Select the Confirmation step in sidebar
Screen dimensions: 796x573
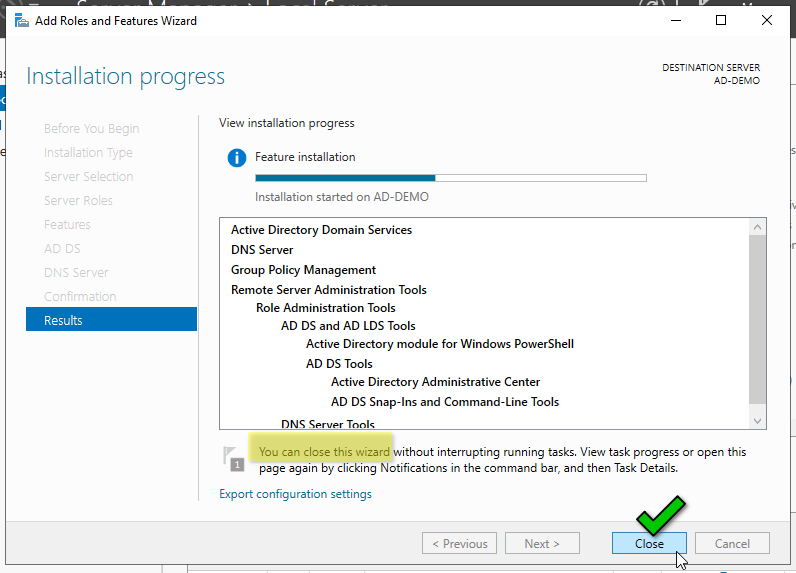click(x=80, y=296)
